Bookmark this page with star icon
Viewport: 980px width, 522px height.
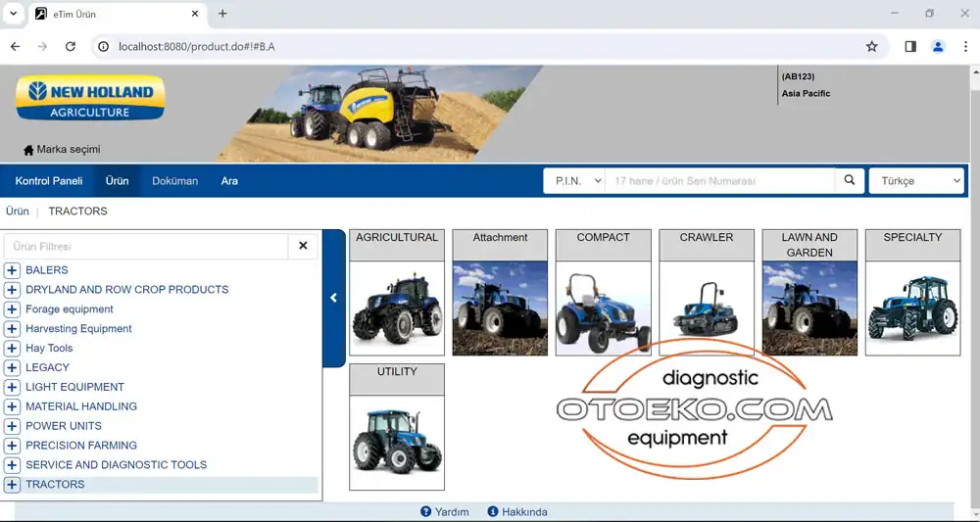871,46
